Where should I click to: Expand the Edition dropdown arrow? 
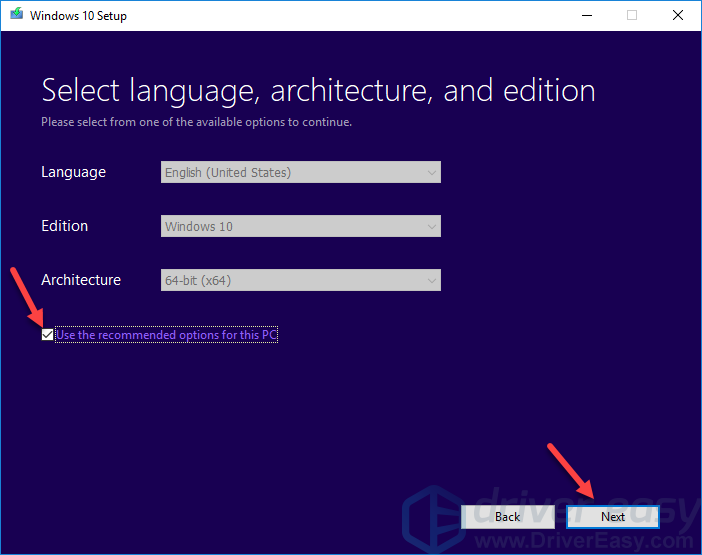[x=431, y=226]
